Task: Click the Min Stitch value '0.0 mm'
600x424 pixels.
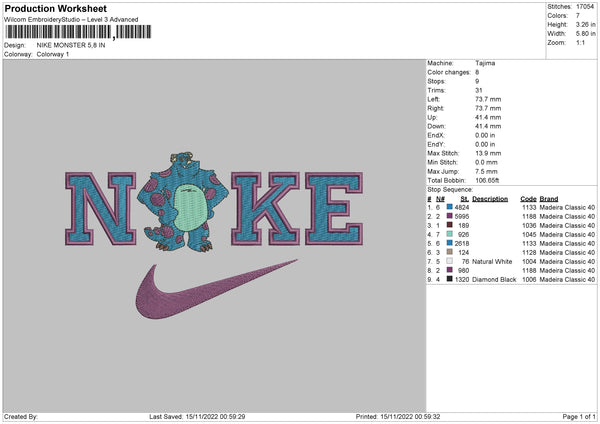Action: [487, 162]
